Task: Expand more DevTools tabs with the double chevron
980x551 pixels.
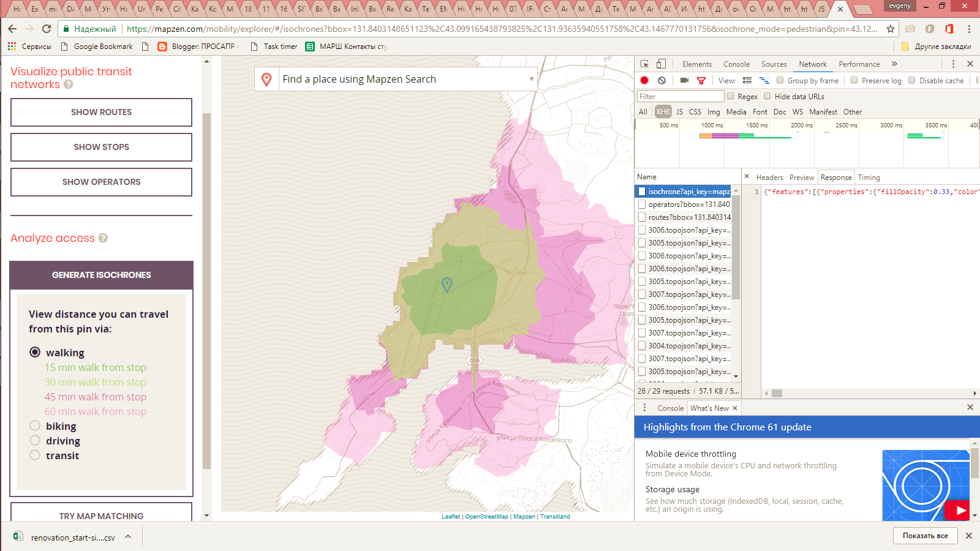Action: coord(894,64)
